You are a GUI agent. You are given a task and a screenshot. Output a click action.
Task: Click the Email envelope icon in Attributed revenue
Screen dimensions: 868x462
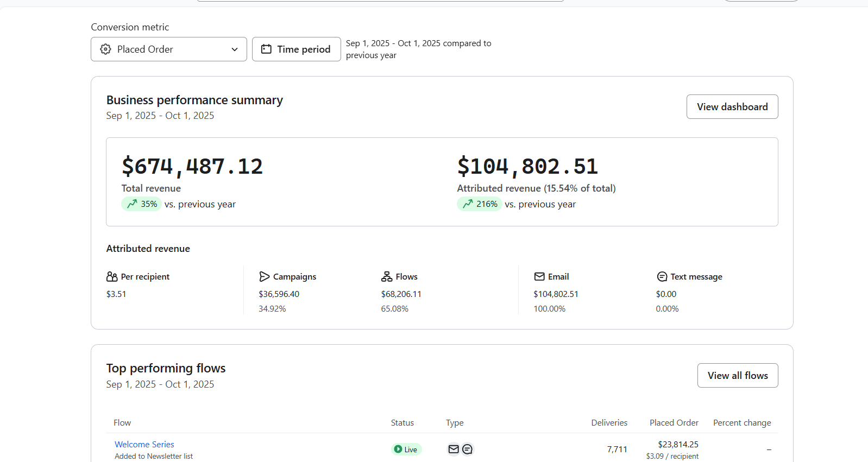[539, 277]
